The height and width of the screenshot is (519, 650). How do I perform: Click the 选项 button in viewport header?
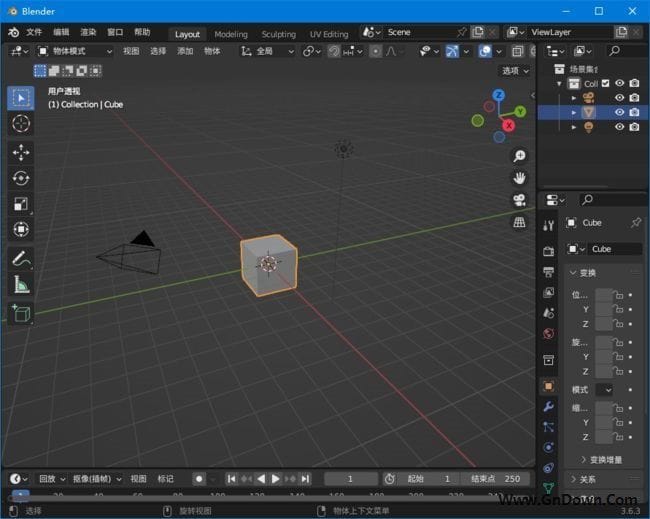(514, 71)
